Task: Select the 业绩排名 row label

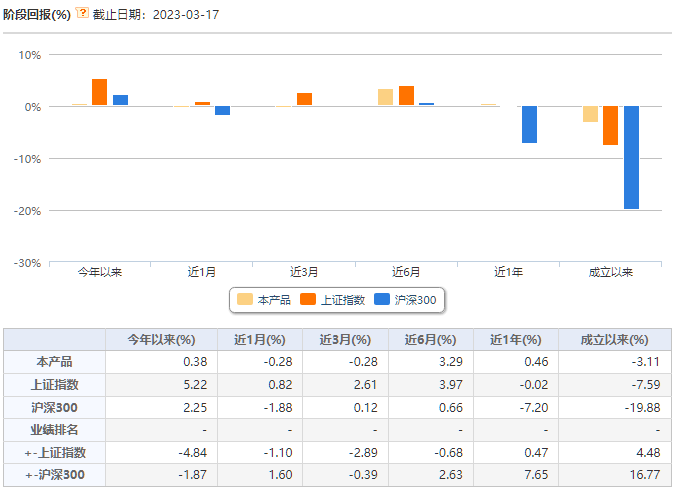Action: 54,430
